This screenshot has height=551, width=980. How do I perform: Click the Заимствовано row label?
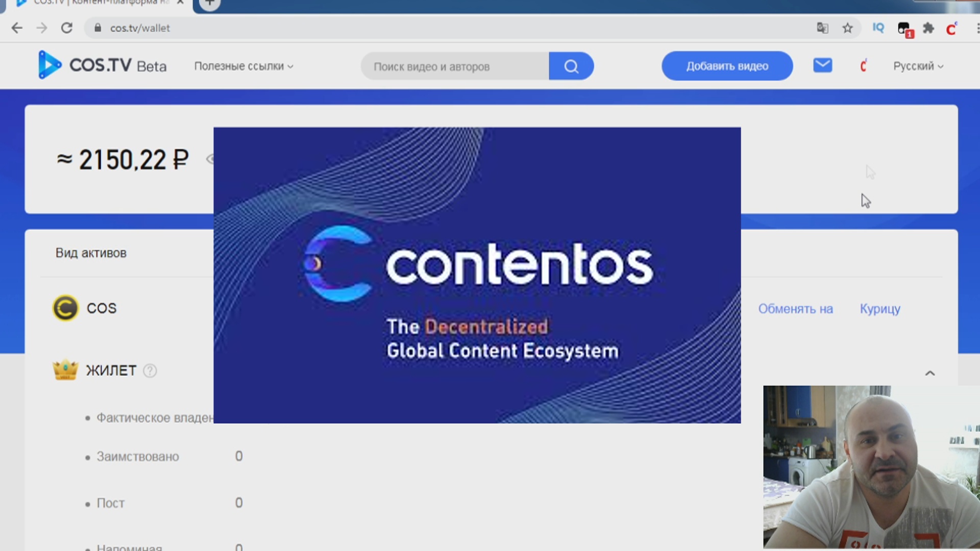[138, 457]
